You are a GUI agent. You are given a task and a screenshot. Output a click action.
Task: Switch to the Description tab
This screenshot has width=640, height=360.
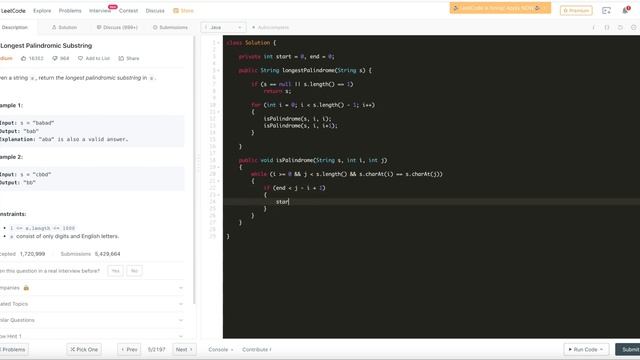click(15, 27)
